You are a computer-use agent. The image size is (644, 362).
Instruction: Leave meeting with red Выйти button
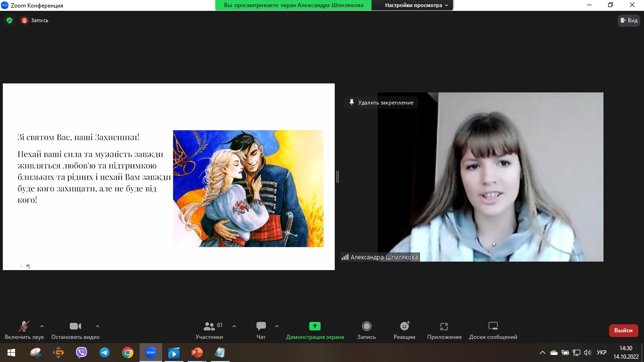(623, 330)
